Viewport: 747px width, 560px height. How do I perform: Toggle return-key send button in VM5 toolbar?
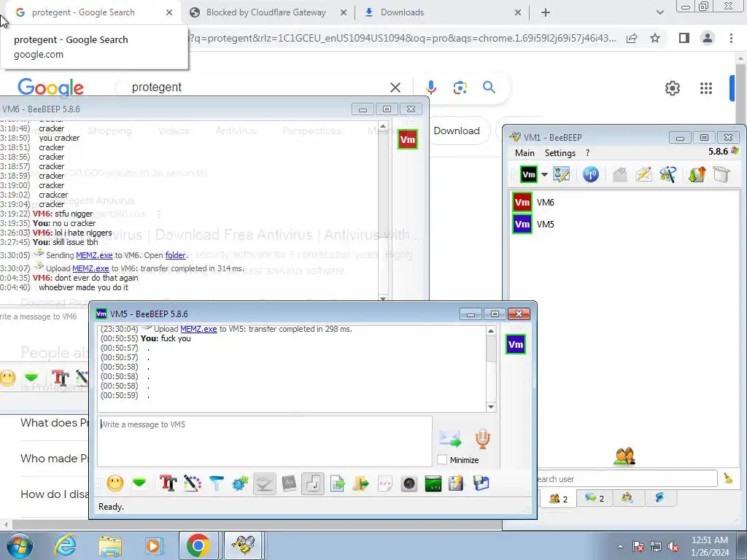[313, 484]
